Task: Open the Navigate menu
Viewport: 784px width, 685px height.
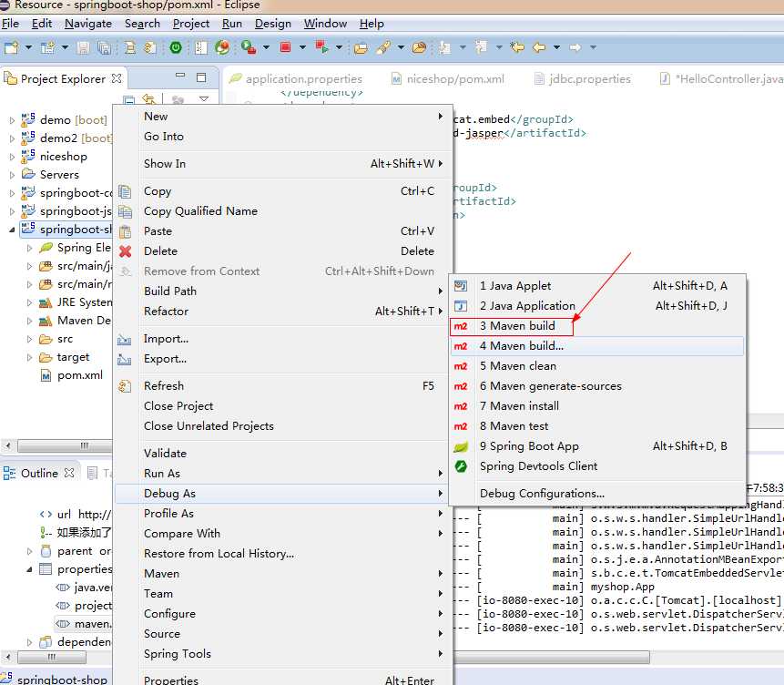Action: [x=88, y=24]
